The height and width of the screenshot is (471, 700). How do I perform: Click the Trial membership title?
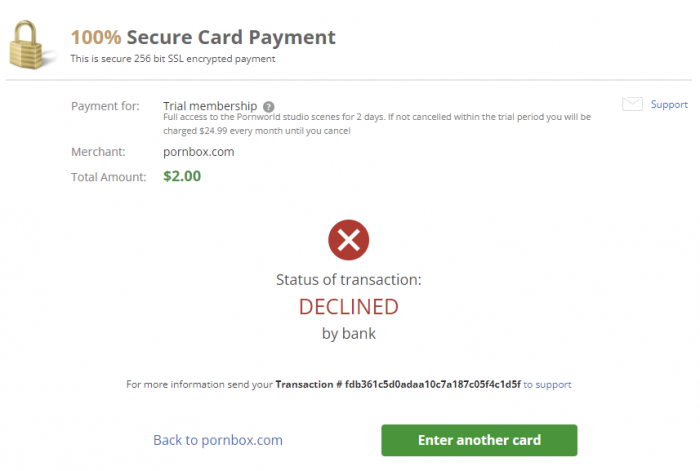(210, 105)
